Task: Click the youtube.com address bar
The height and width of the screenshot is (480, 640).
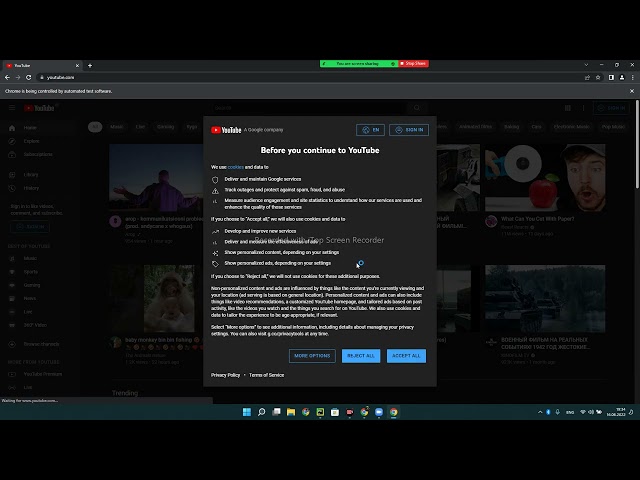Action: click(310, 77)
